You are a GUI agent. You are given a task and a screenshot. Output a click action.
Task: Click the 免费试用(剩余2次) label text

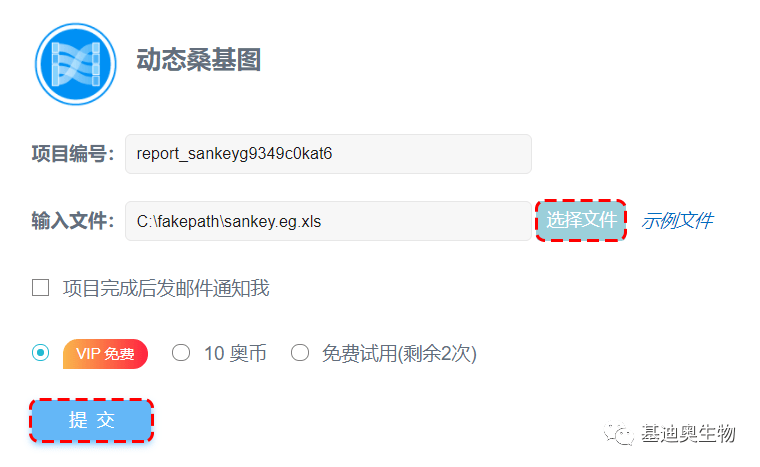[399, 354]
